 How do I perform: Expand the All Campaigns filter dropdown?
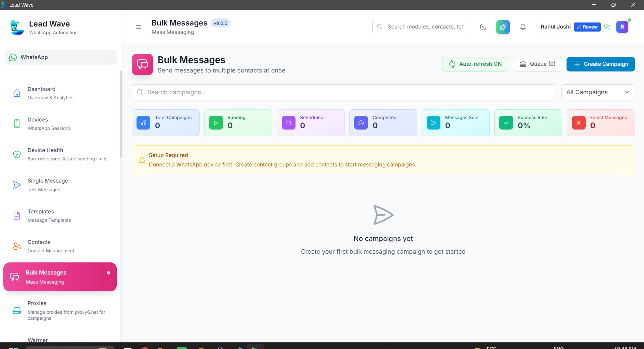tap(598, 92)
